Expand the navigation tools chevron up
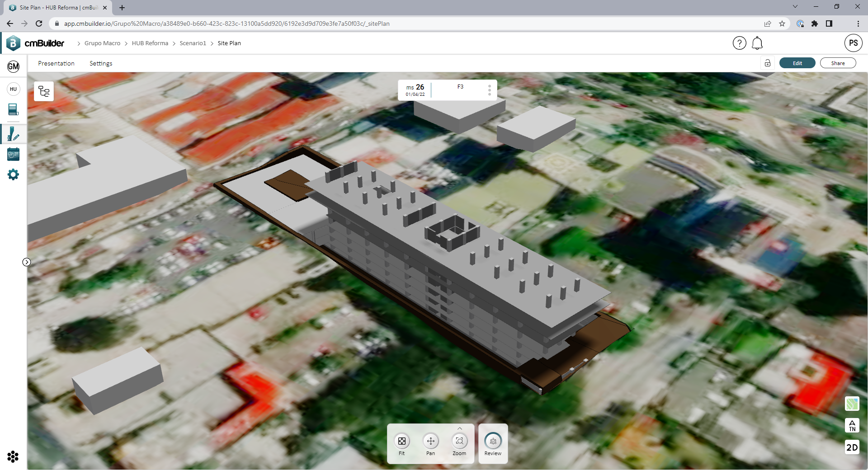The height and width of the screenshot is (470, 868). click(459, 428)
